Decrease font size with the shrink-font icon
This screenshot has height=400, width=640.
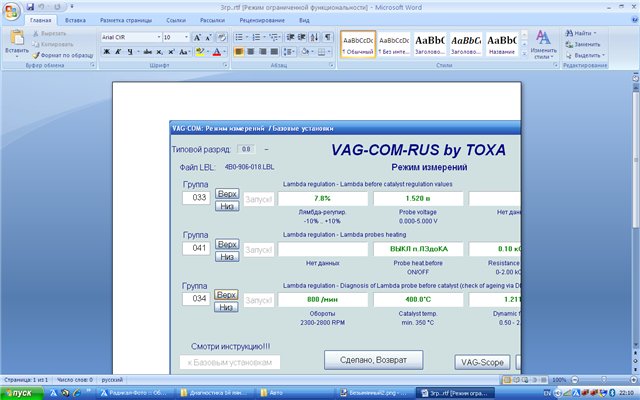208,38
